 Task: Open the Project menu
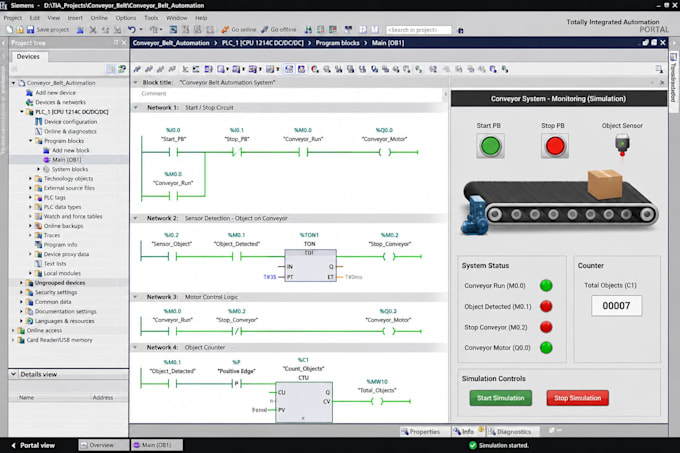point(13,18)
